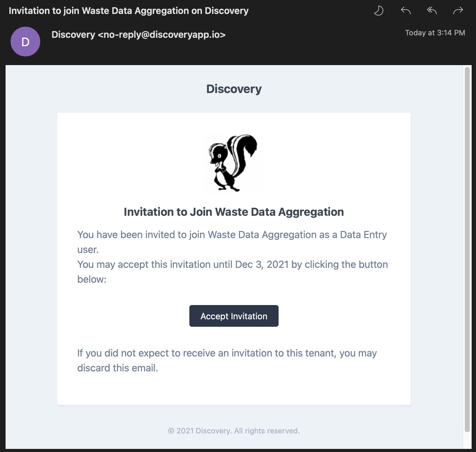The width and height of the screenshot is (476, 452).
Task: Open the purple D sender avatar
Action: click(25, 42)
